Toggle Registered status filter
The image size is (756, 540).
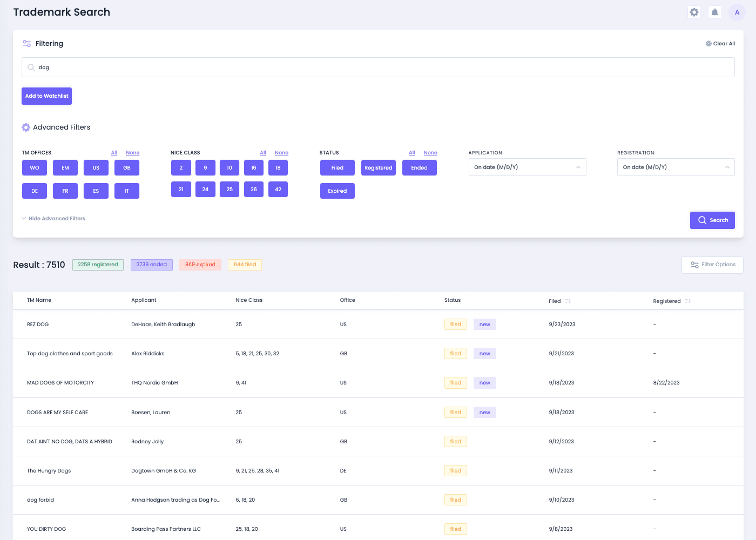[x=379, y=168]
